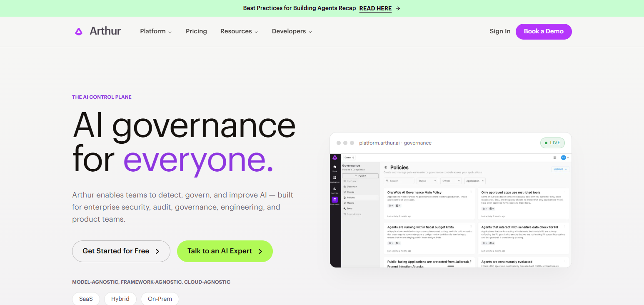Expand the account chevron beside the avatar
This screenshot has height=305, width=644.
(568, 157)
